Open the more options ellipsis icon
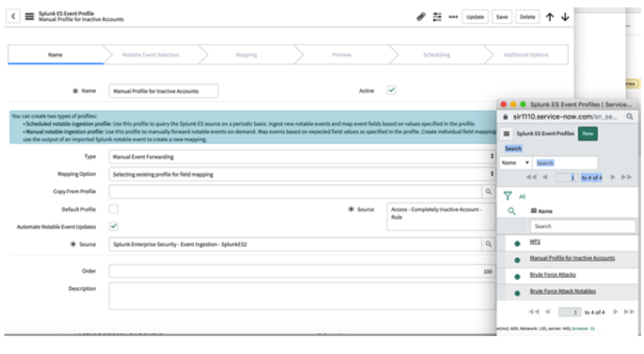This screenshot has height=354, width=644. point(453,17)
